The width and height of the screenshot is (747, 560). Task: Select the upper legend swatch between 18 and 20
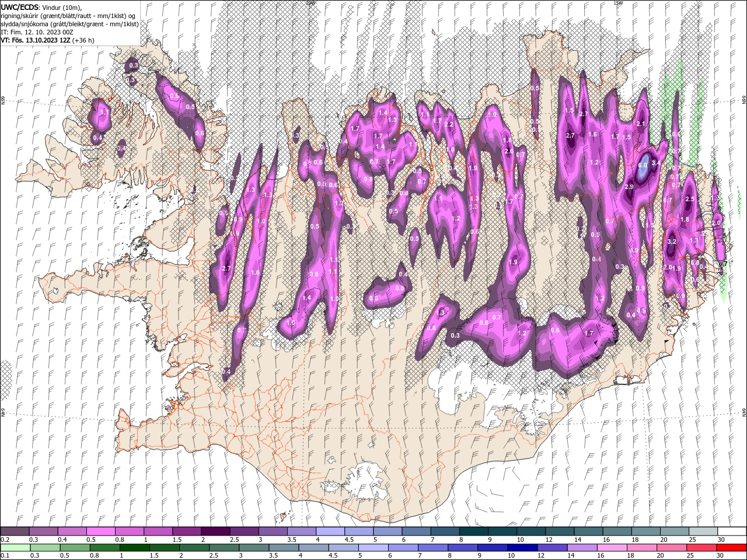pyautogui.click(x=645, y=531)
